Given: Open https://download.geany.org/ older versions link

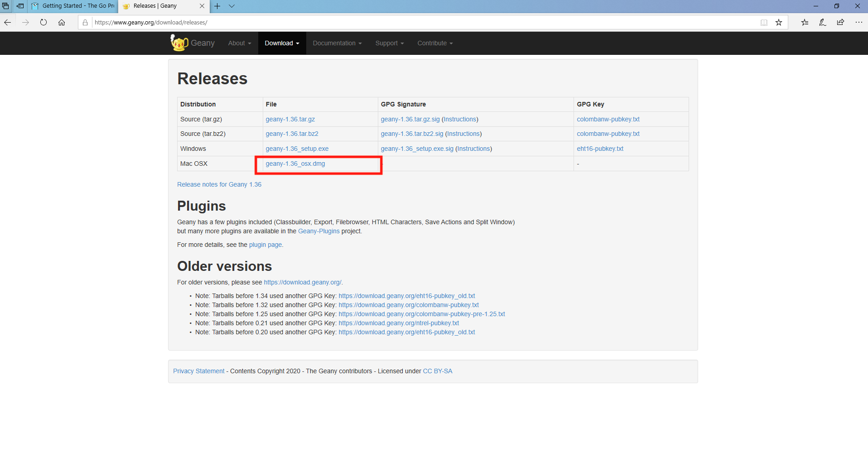Looking at the screenshot, I should point(303,282).
